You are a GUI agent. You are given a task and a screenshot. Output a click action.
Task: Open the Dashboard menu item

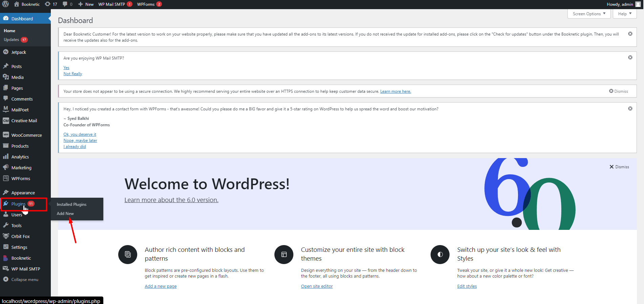pos(25,19)
